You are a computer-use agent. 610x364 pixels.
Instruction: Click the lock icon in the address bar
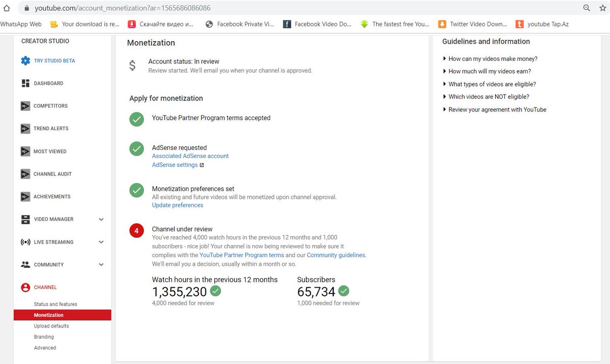[26, 8]
